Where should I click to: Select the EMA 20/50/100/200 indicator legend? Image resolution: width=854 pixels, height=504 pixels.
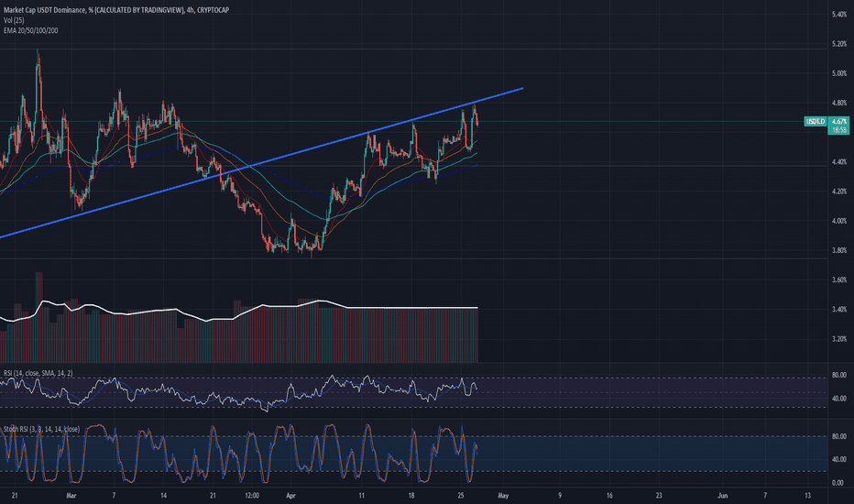point(30,30)
